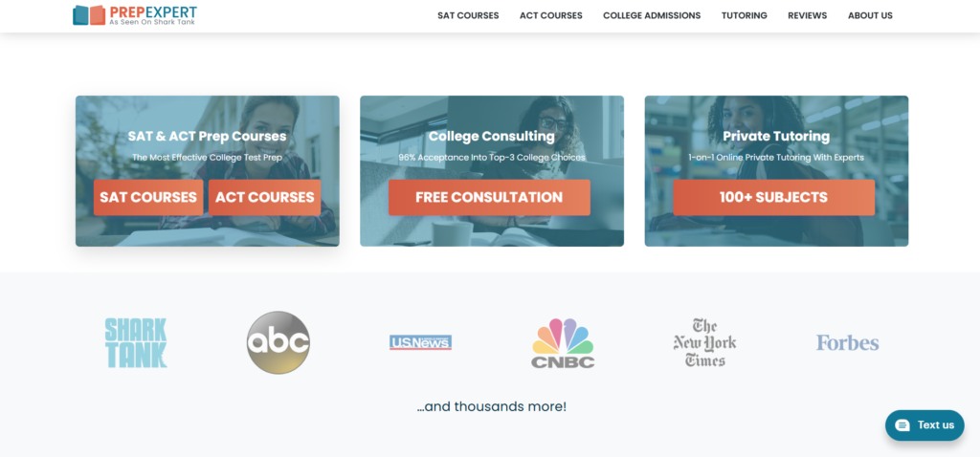
Task: Click the FREE CONSULTATION button
Action: [489, 197]
